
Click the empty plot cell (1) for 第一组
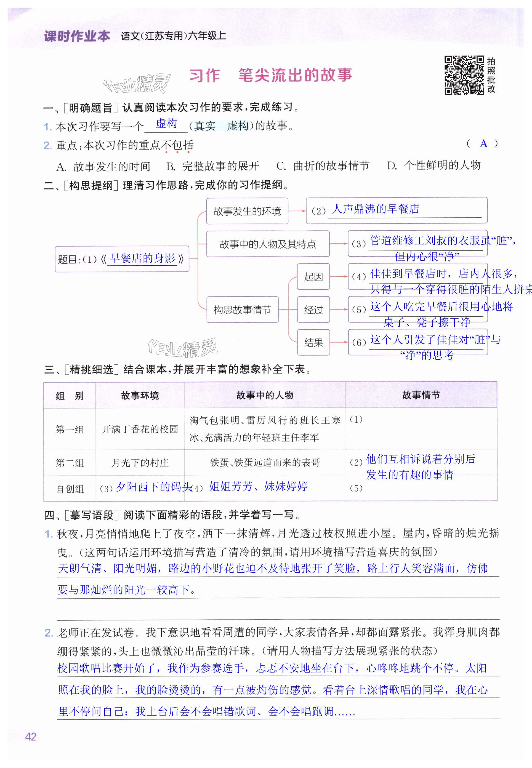[421, 429]
